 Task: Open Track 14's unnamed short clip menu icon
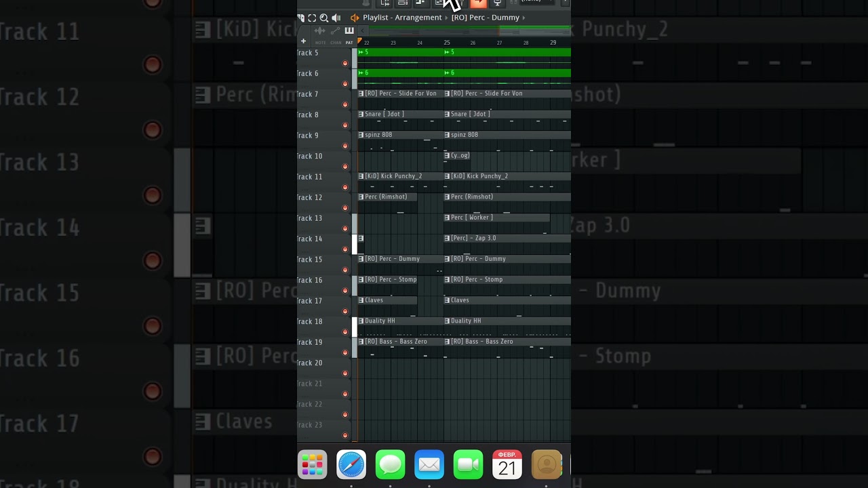361,239
